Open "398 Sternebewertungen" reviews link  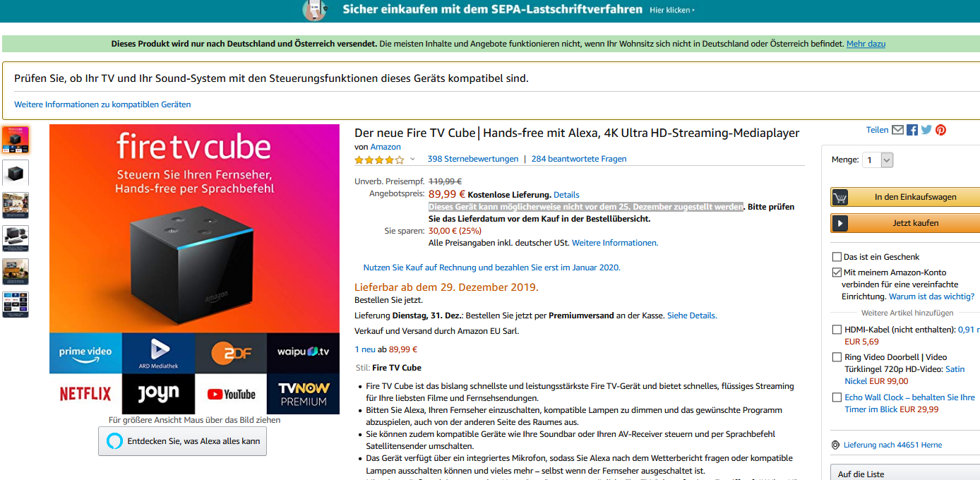coord(472,159)
